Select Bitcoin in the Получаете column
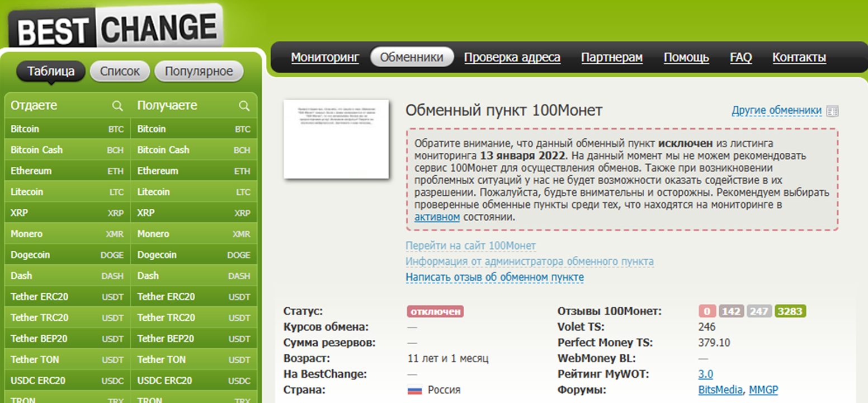The width and height of the screenshot is (868, 403). 194,129
